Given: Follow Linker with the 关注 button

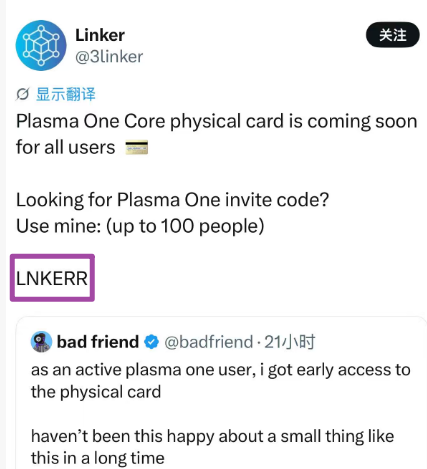Looking at the screenshot, I should pyautogui.click(x=393, y=35).
